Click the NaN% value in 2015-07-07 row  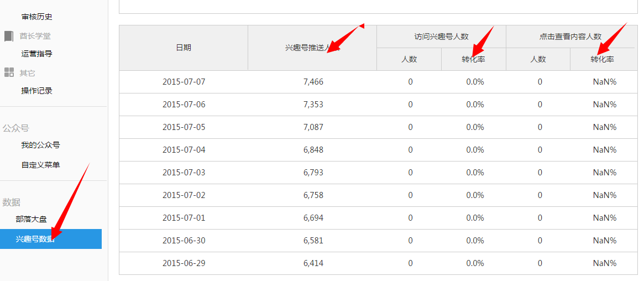(605, 82)
